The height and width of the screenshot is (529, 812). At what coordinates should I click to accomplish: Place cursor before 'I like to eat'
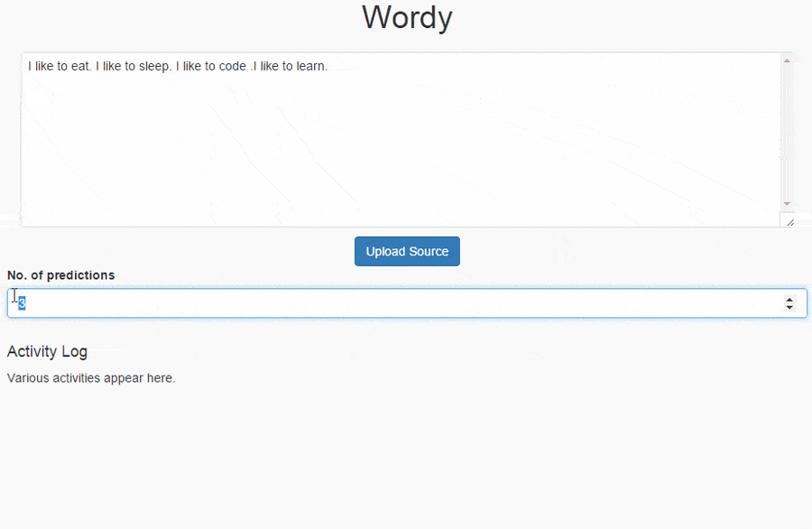point(30,65)
